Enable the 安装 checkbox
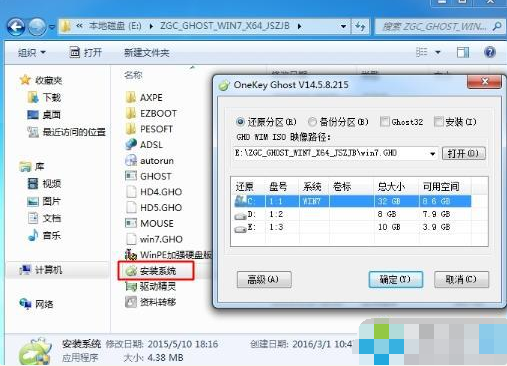This screenshot has height=366, width=507. [x=439, y=121]
